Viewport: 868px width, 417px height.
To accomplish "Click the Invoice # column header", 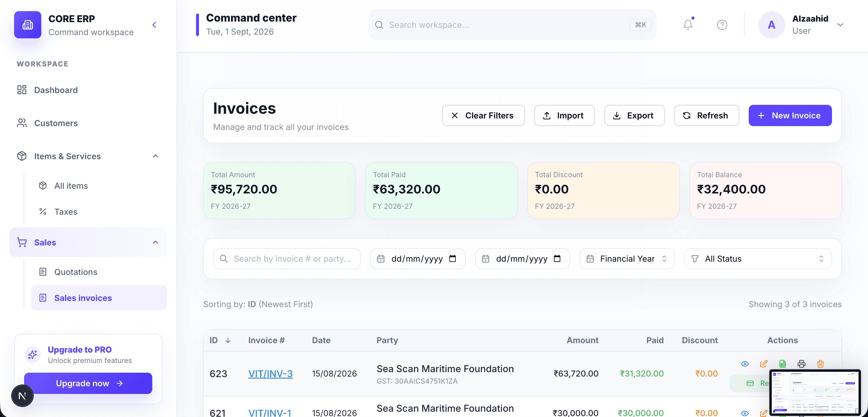I will (x=267, y=341).
